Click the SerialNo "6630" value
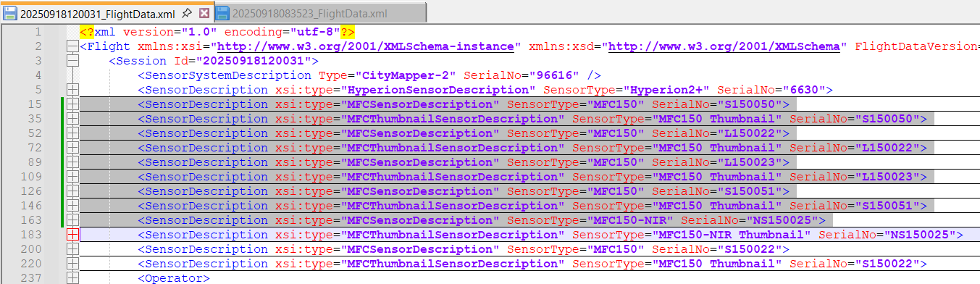This screenshot has width=980, height=284. coord(804,90)
